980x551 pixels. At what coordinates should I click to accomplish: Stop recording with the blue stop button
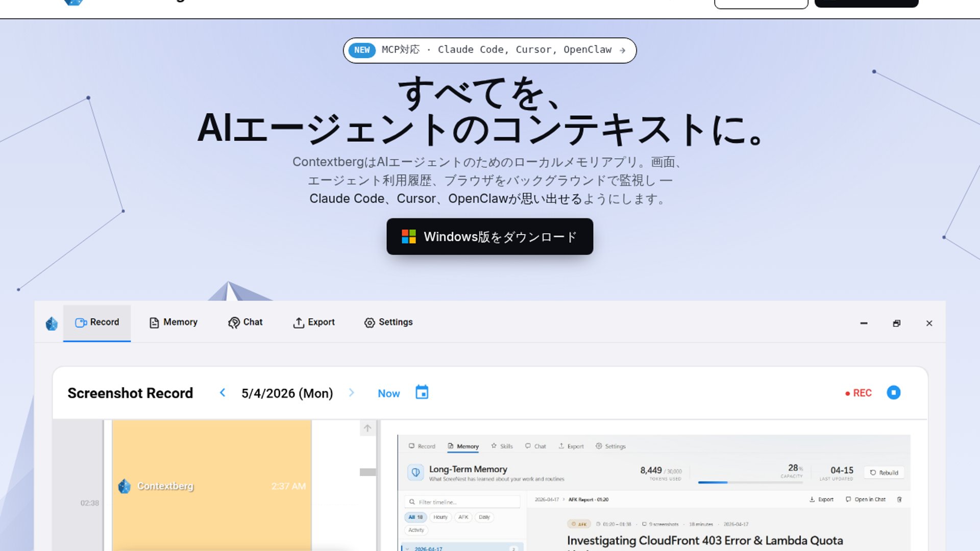tap(893, 392)
